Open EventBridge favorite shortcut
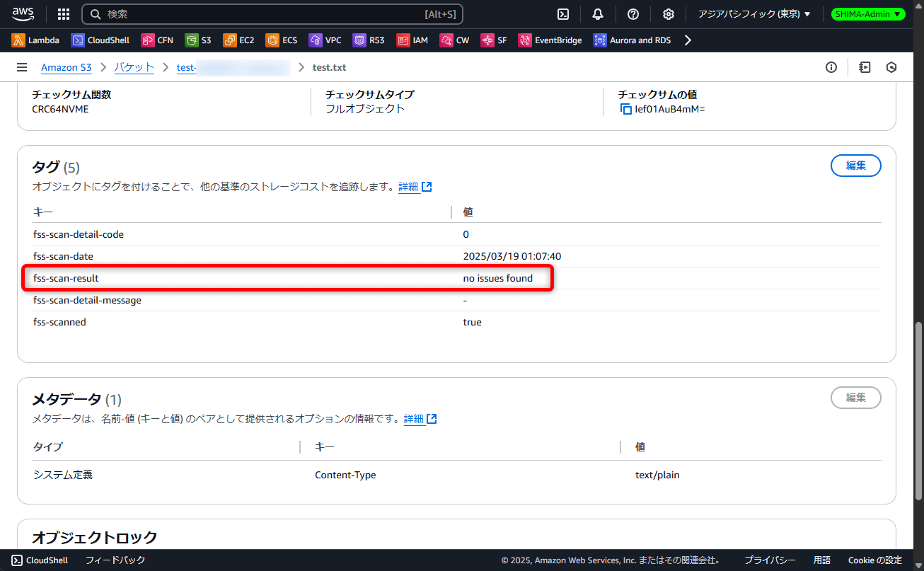 (x=550, y=40)
